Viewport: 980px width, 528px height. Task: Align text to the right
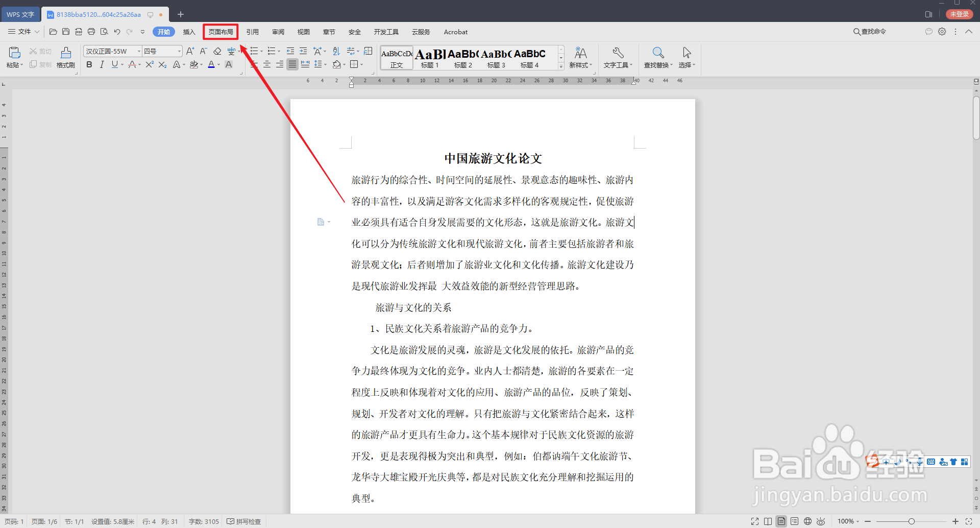point(280,64)
